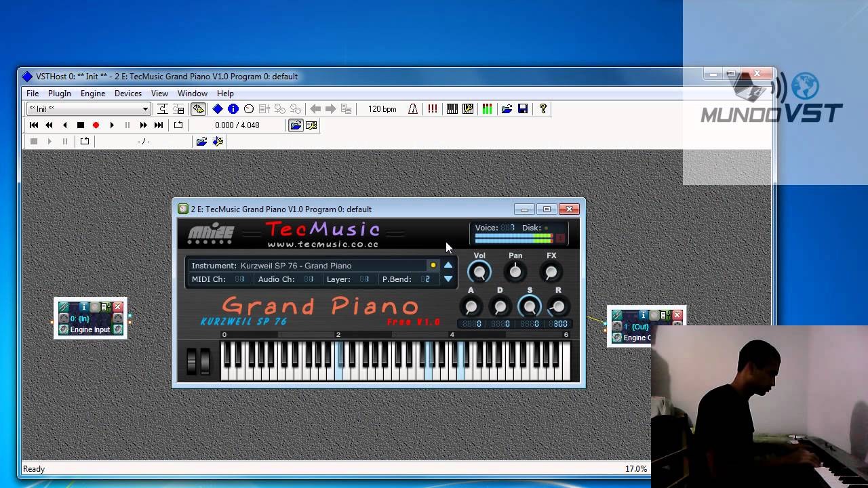Click the player open-file folder icon
The image size is (868, 488).
click(x=296, y=125)
